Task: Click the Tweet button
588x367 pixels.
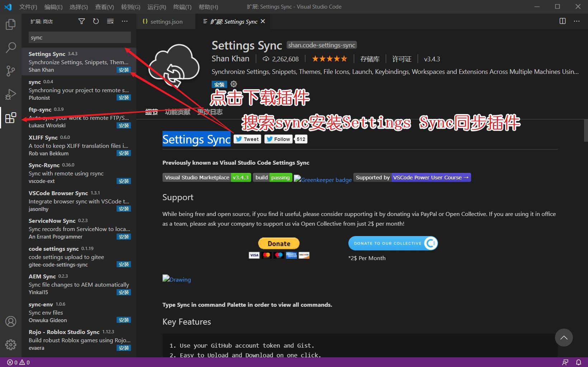Action: click(247, 139)
